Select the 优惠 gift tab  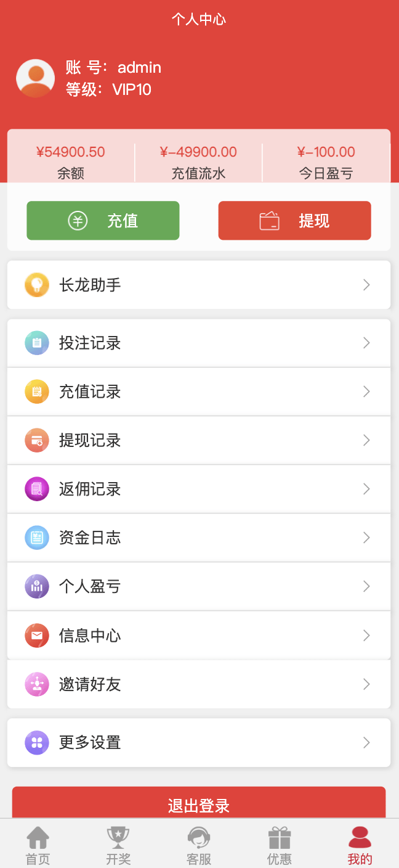pyautogui.click(x=280, y=845)
